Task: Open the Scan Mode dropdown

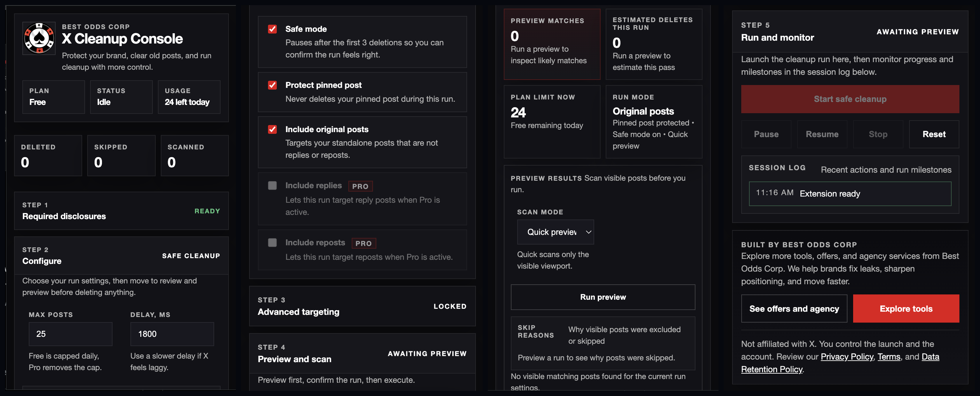Action: (556, 232)
